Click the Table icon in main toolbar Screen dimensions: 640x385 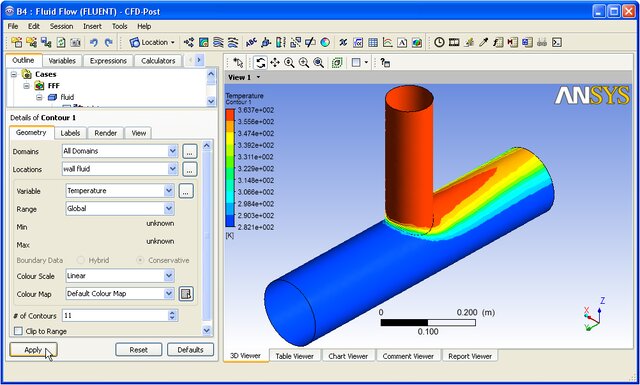point(373,42)
